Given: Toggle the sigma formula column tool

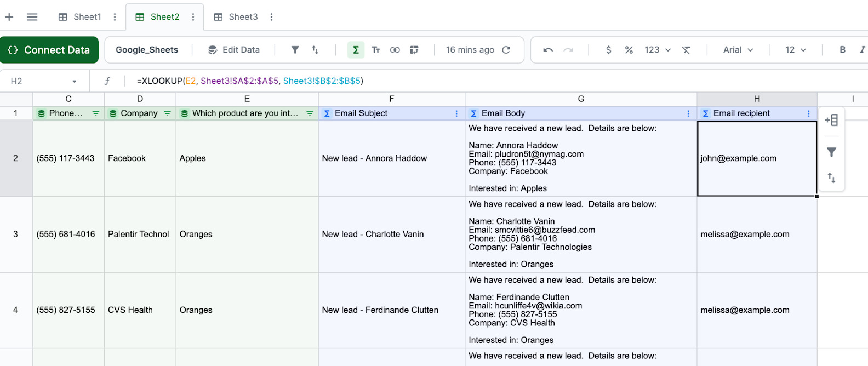Looking at the screenshot, I should (x=356, y=50).
